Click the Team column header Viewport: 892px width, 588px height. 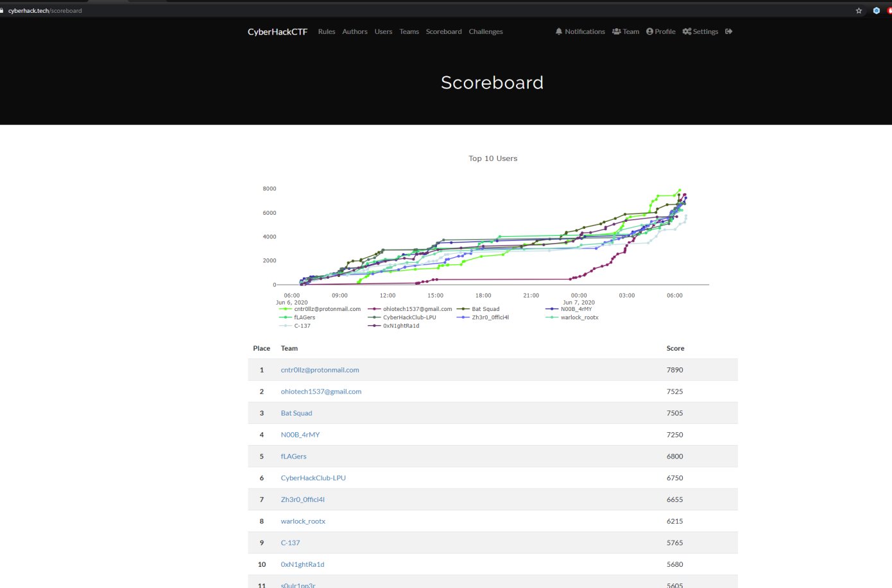pyautogui.click(x=289, y=348)
